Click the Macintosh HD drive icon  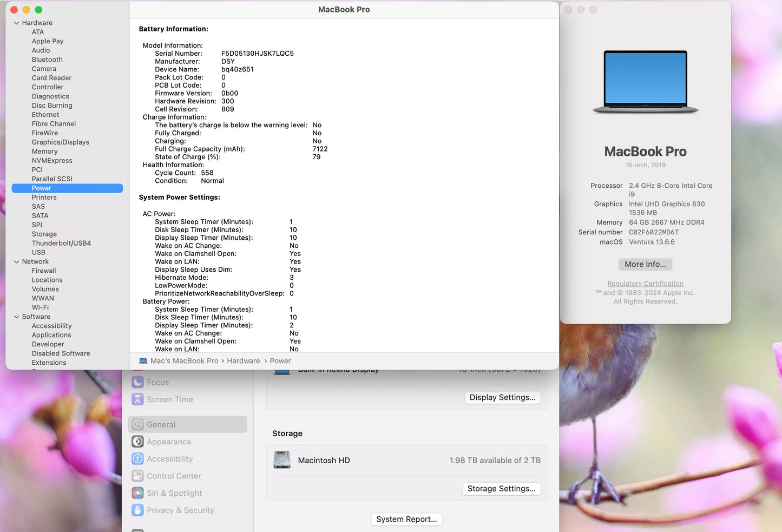(282, 460)
